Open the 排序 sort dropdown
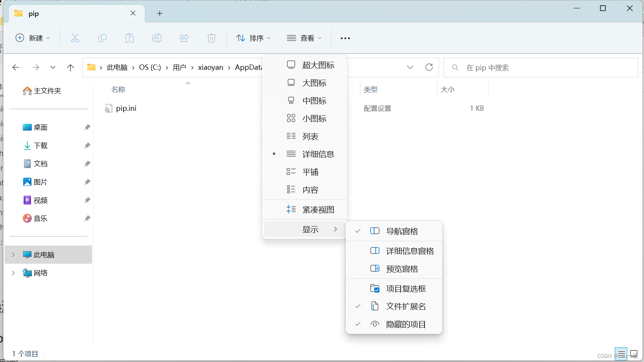The width and height of the screenshot is (644, 362). (254, 38)
